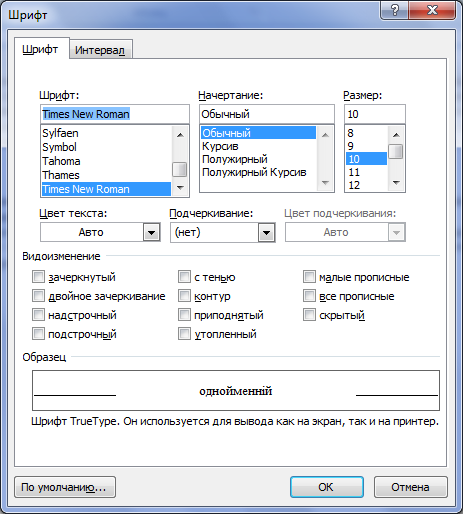Pick size 12 in the size list
The image size is (463, 514).
click(x=366, y=185)
